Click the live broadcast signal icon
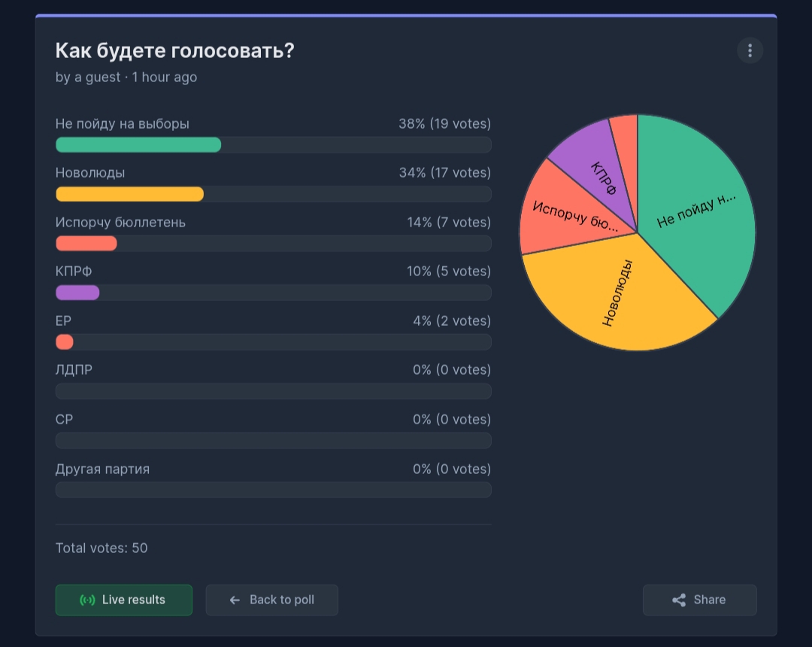 click(x=87, y=600)
